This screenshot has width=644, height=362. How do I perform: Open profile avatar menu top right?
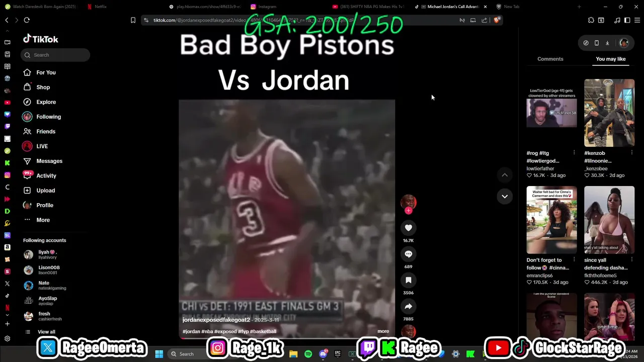pos(624,43)
